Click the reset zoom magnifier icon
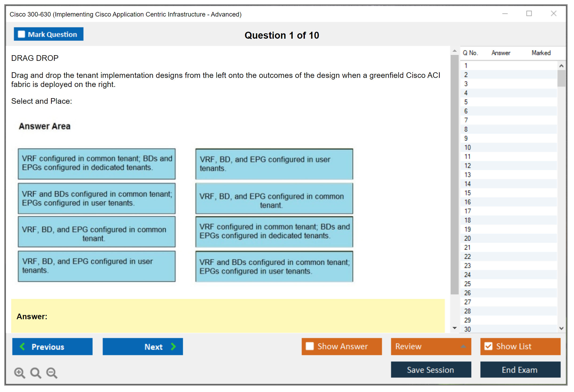Image resolution: width=574 pixels, height=392 pixels. pos(36,373)
